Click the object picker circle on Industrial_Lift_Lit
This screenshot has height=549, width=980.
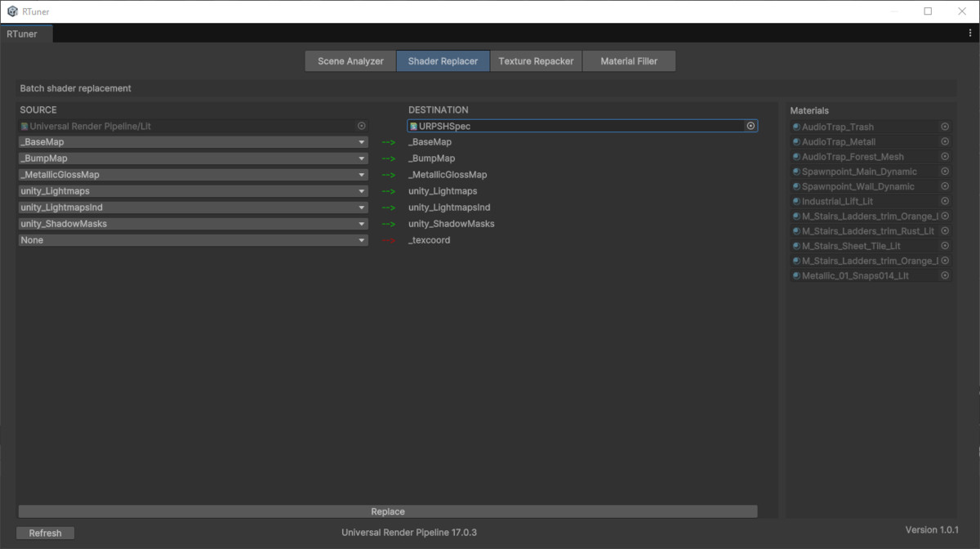[x=945, y=201]
